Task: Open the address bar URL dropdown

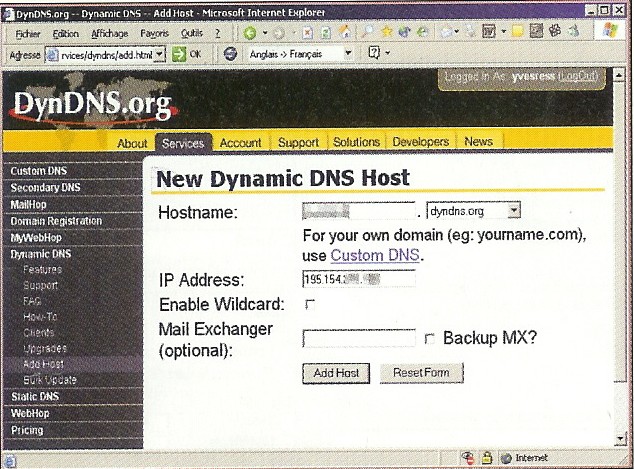Action: click(x=160, y=54)
